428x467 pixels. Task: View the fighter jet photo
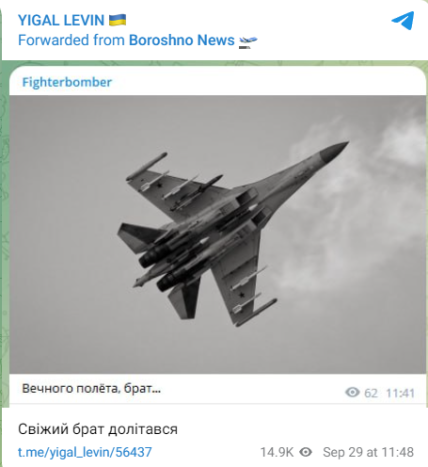(x=218, y=234)
